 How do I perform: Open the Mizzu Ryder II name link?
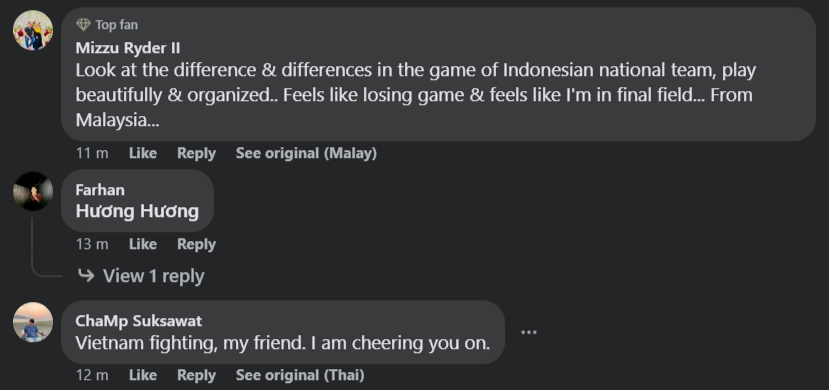(x=127, y=48)
